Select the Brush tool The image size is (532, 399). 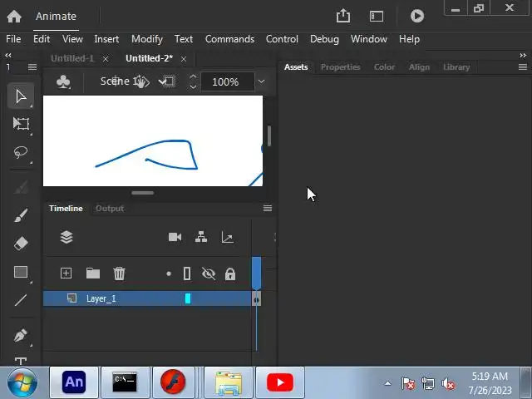point(21,215)
